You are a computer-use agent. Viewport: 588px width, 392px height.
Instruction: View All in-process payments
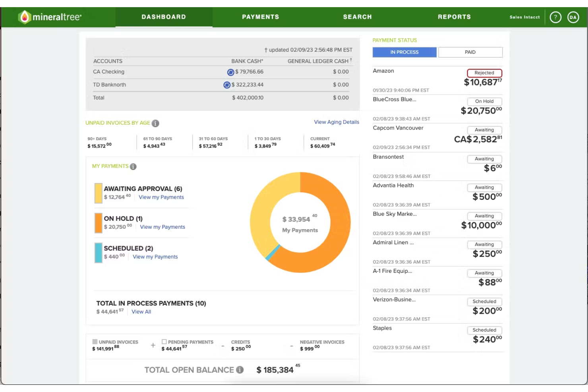point(141,312)
